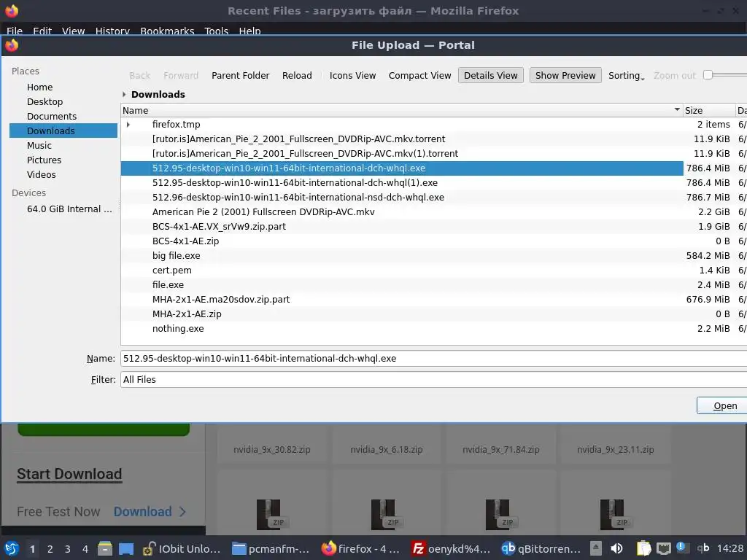The image size is (747, 560).
Task: Select Music in Places sidebar
Action: 63,145
